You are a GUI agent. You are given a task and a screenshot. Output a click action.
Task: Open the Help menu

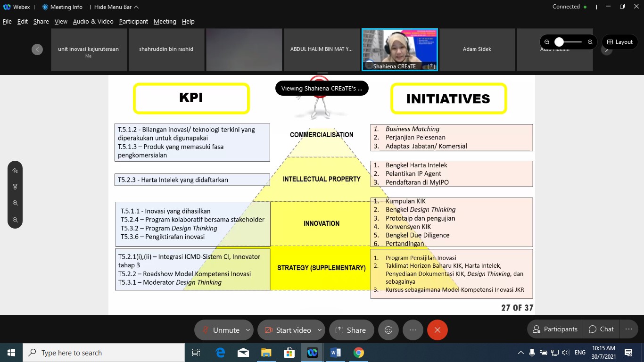(188, 21)
